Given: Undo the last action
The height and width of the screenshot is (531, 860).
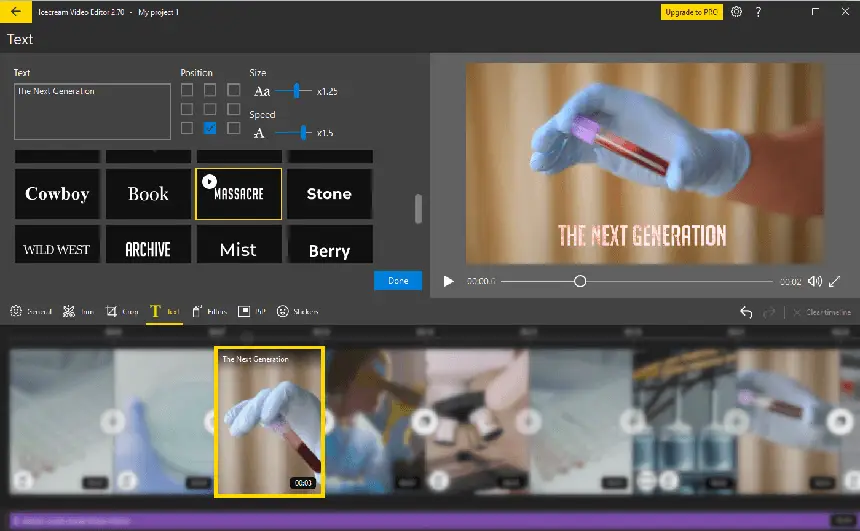Looking at the screenshot, I should 746,312.
